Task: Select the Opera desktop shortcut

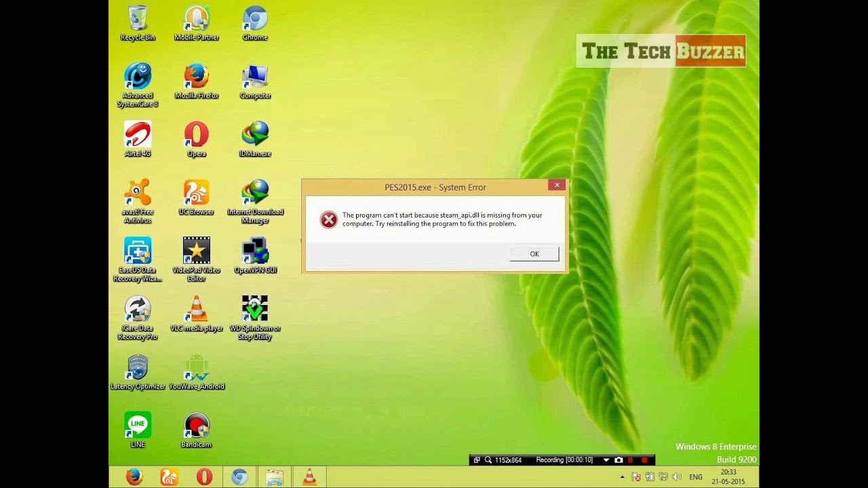Action: tap(197, 139)
